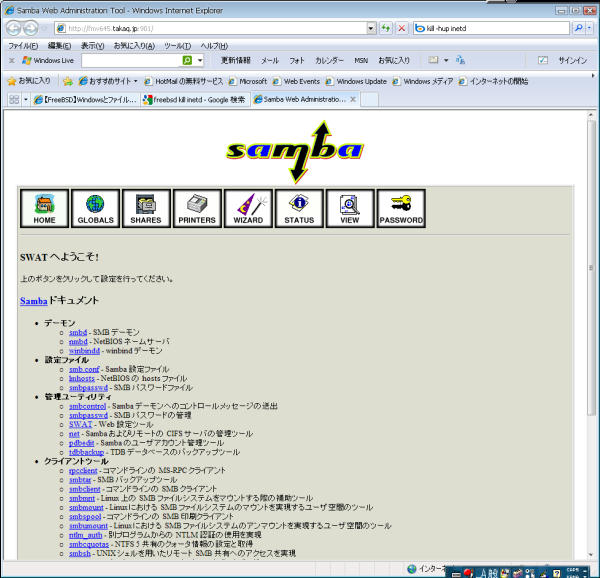Click the Windows Live mail envelope icon
Screen dimensions: 600x578
(433, 60)
